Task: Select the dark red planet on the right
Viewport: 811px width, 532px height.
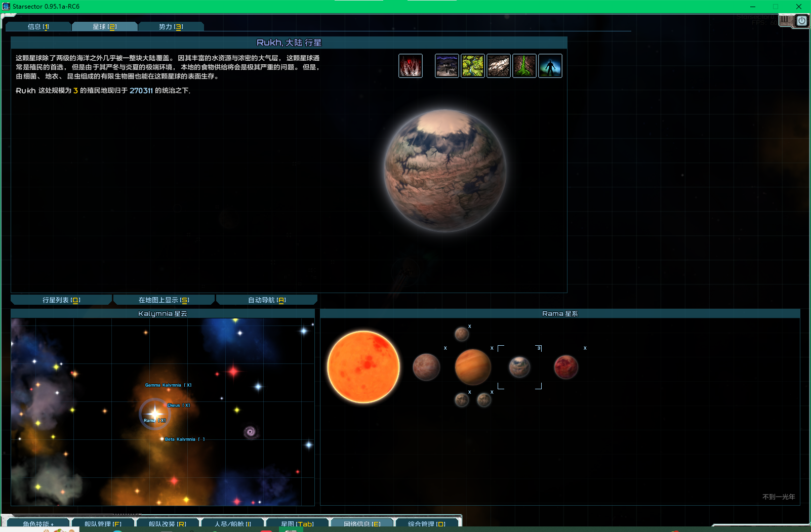Action: click(x=565, y=367)
